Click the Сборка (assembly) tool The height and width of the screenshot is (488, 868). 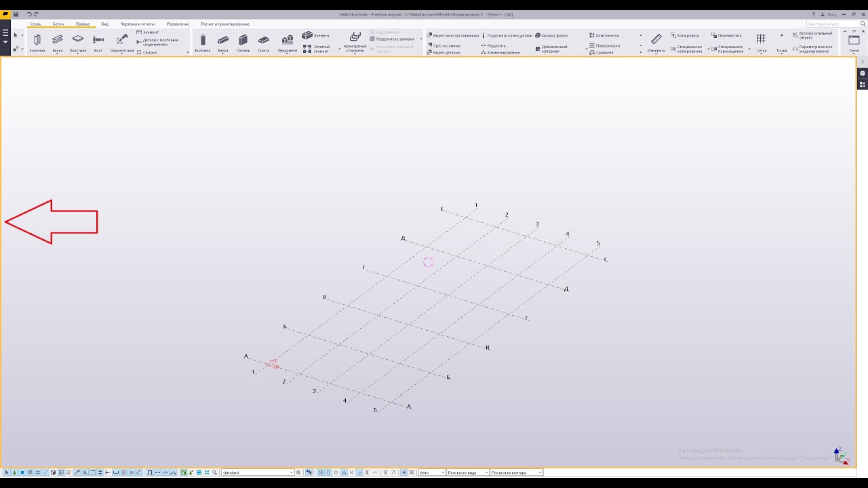pyautogui.click(x=146, y=52)
